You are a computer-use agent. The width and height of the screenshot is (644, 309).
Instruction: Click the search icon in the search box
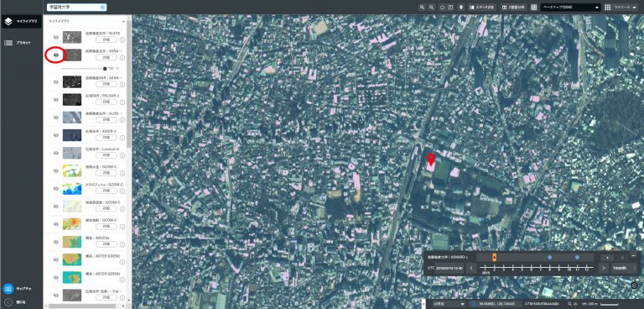(102, 8)
